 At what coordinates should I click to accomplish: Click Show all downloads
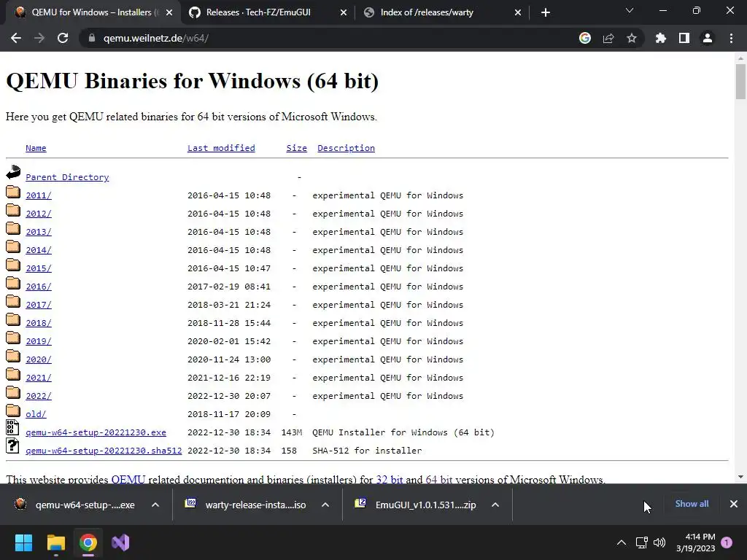point(692,504)
